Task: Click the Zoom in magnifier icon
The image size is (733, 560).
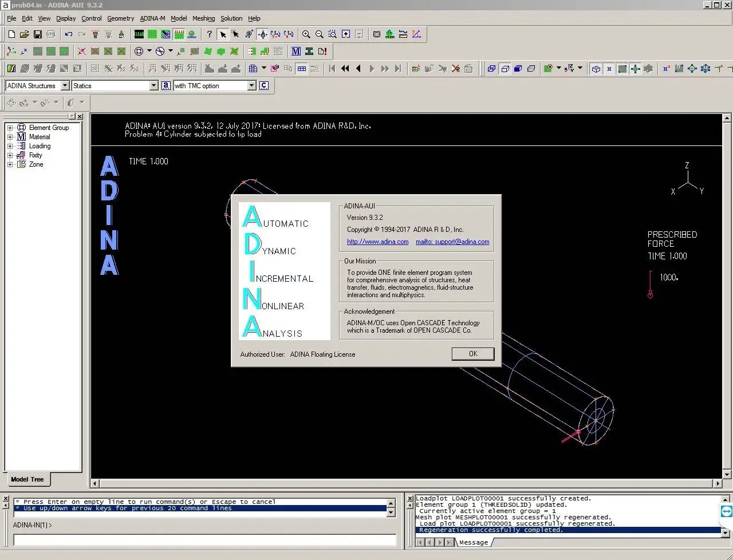Action: (x=306, y=34)
